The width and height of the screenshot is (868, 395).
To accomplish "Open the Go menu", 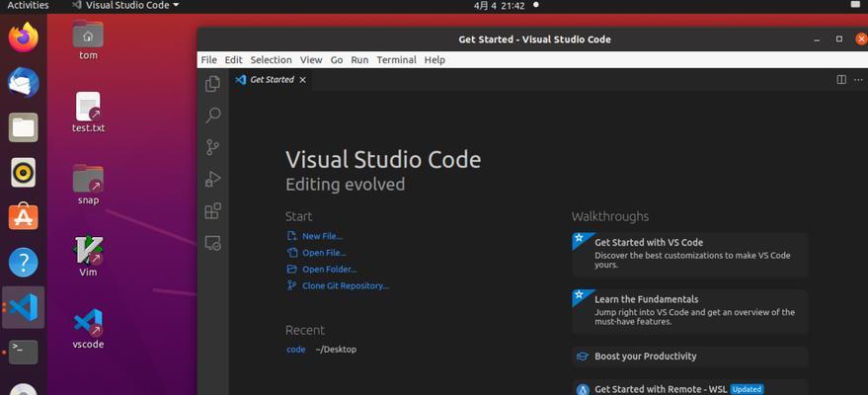I will 337,60.
